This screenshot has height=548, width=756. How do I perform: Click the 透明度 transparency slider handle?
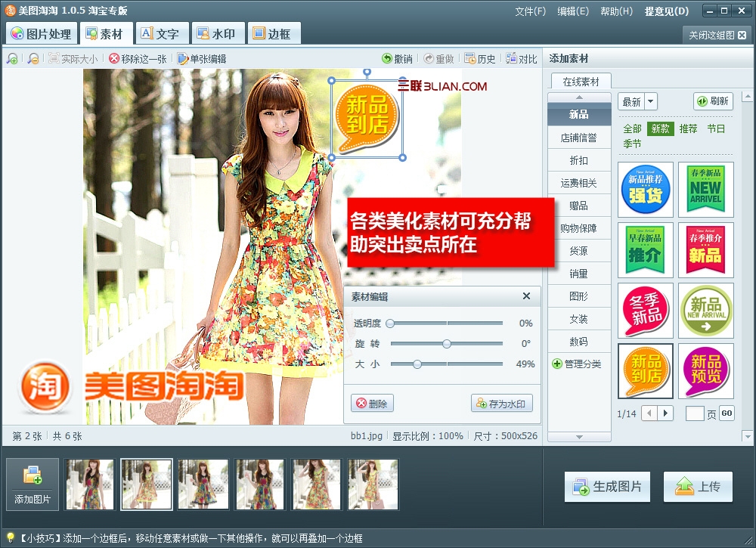(390, 324)
